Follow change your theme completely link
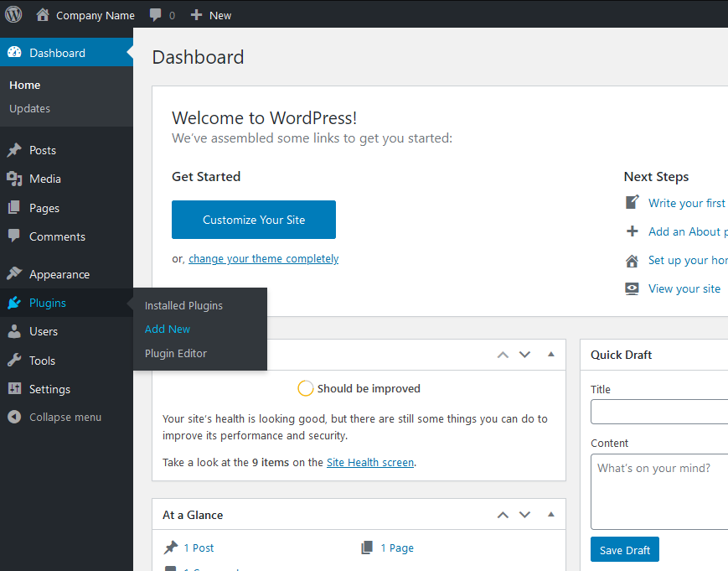Screen dimensions: 728x571 [x=263, y=258]
